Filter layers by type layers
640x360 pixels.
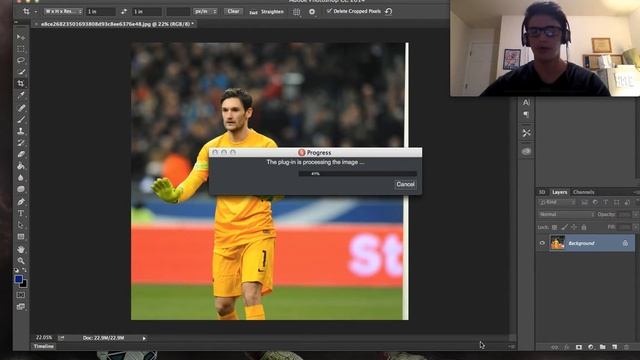click(x=606, y=202)
